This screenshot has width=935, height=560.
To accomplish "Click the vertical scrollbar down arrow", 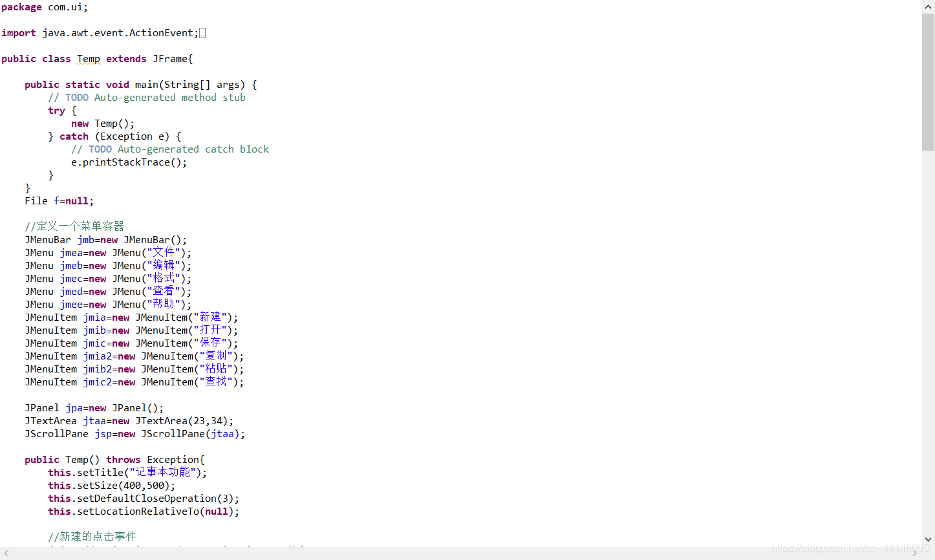I will coord(929,539).
